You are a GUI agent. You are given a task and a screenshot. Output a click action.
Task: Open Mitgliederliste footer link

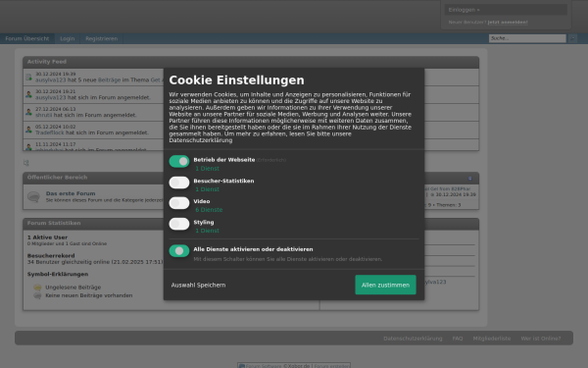click(492, 339)
